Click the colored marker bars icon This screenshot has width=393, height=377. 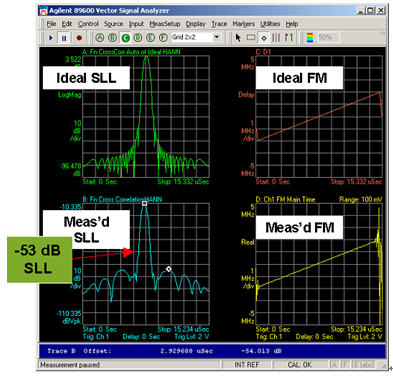289,38
